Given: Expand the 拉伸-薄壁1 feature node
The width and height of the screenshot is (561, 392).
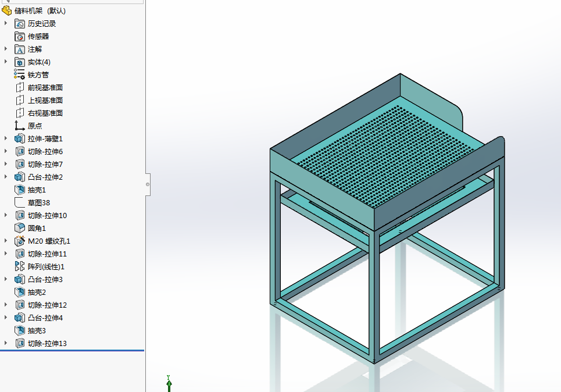Looking at the screenshot, I should click(x=6, y=138).
